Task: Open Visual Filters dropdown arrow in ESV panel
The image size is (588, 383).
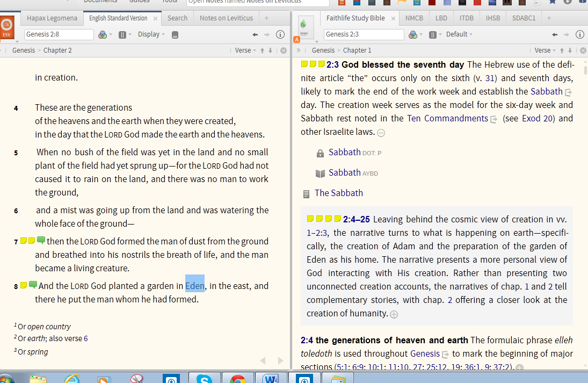Action: point(111,35)
